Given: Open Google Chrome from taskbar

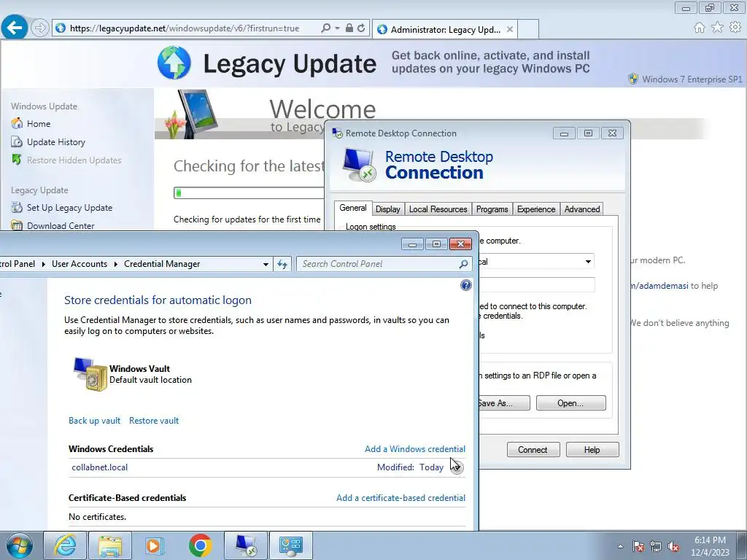Looking at the screenshot, I should pyautogui.click(x=200, y=545).
